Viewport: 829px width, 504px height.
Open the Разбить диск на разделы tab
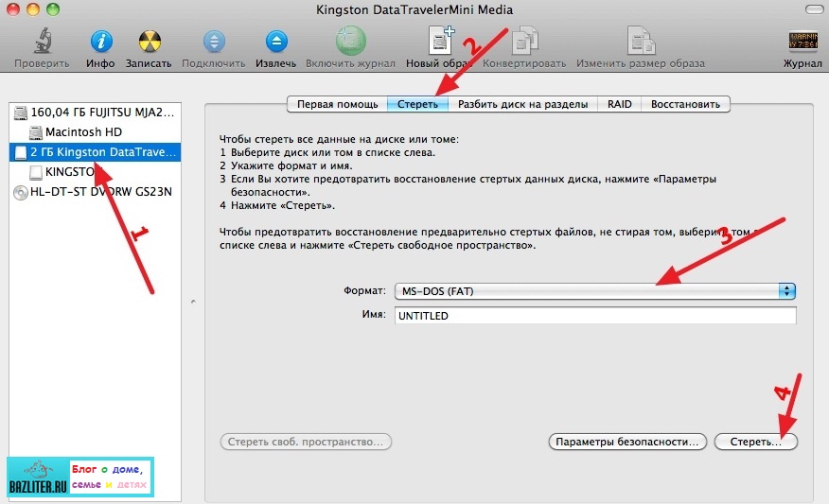[x=523, y=104]
